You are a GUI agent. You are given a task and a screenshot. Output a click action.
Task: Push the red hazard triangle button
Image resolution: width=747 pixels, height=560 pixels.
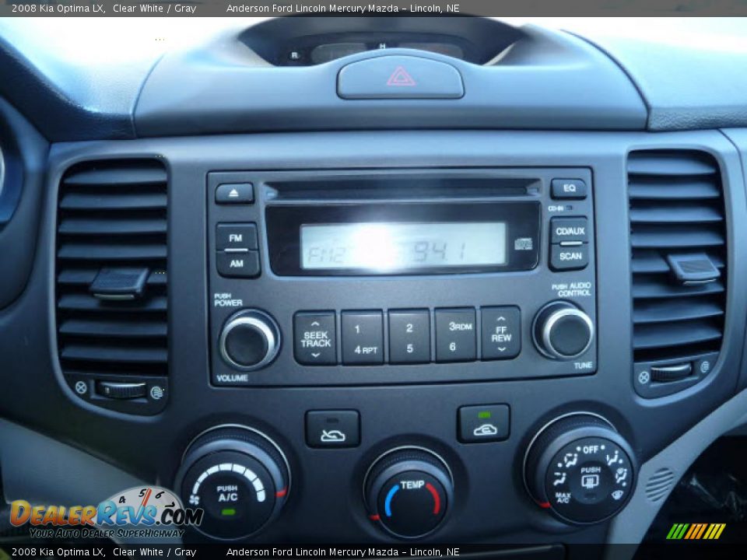pyautogui.click(x=400, y=77)
